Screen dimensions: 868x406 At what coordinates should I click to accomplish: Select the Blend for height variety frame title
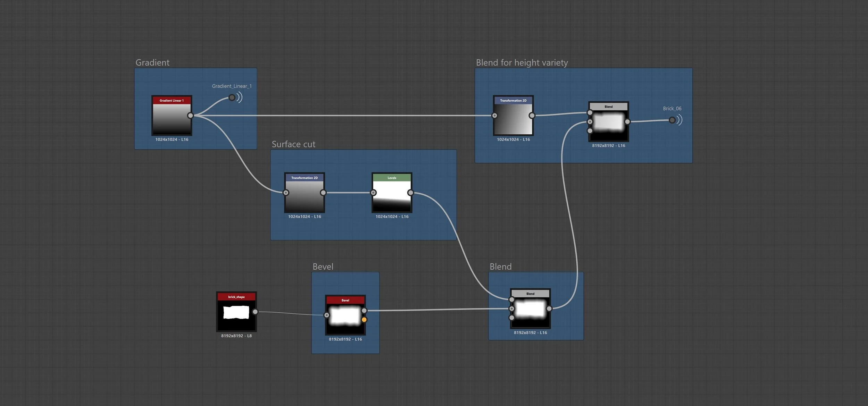tap(521, 63)
